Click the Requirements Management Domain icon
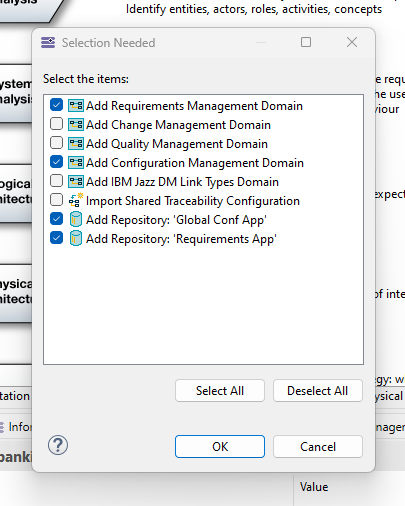Image resolution: width=405 pixels, height=506 pixels. (76, 106)
